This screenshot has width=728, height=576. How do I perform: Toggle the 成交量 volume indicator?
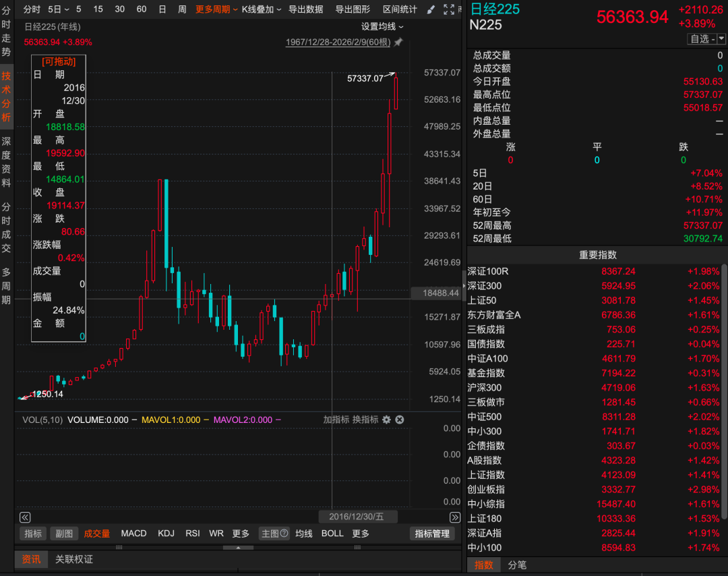coord(96,534)
